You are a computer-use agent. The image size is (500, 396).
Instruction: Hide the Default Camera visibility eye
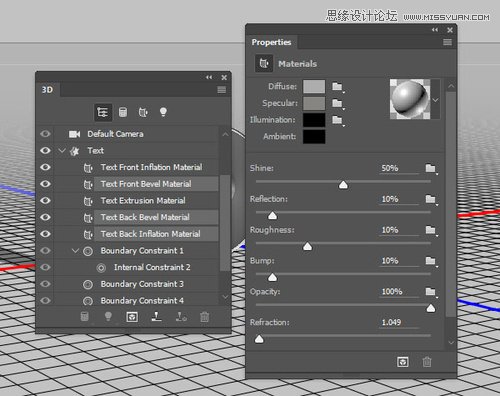(x=45, y=134)
